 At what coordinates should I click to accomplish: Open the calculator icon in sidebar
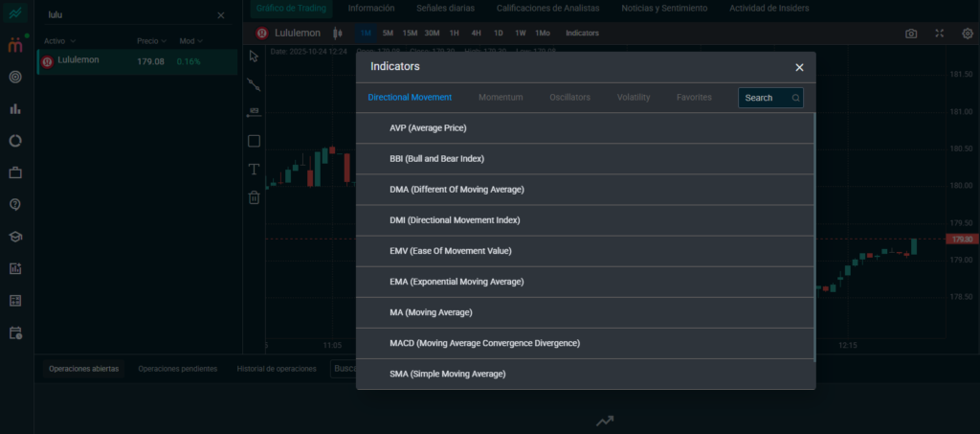(15, 301)
